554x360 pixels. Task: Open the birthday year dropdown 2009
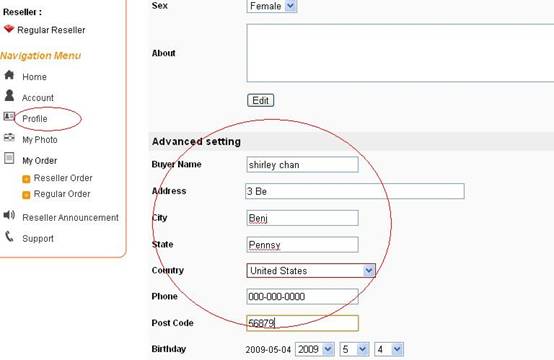[314, 349]
